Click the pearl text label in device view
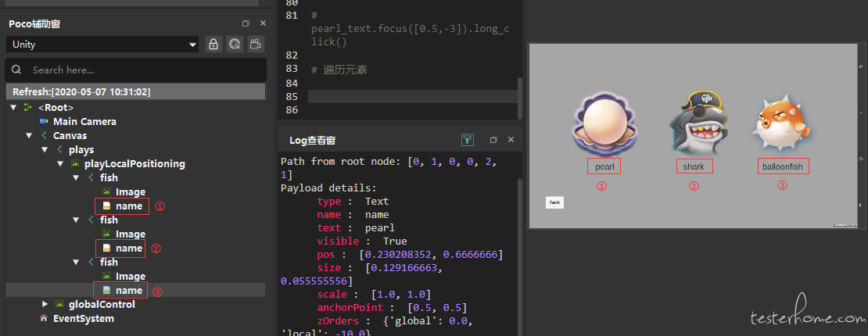 click(x=604, y=166)
